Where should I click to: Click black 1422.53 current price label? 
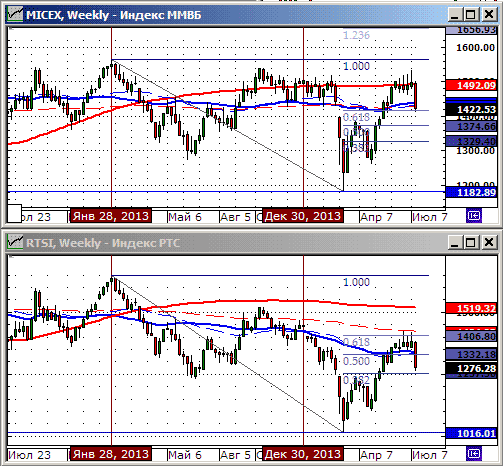click(x=471, y=110)
